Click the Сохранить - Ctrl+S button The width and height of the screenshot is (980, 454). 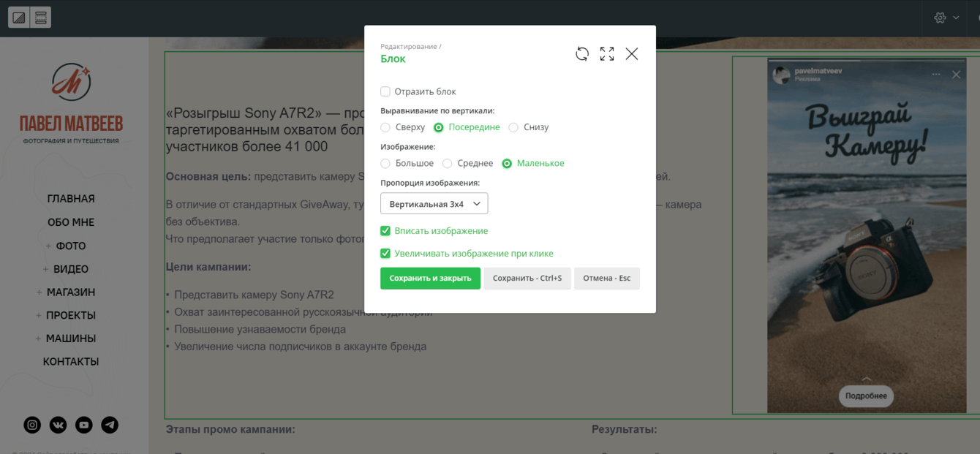click(x=527, y=279)
